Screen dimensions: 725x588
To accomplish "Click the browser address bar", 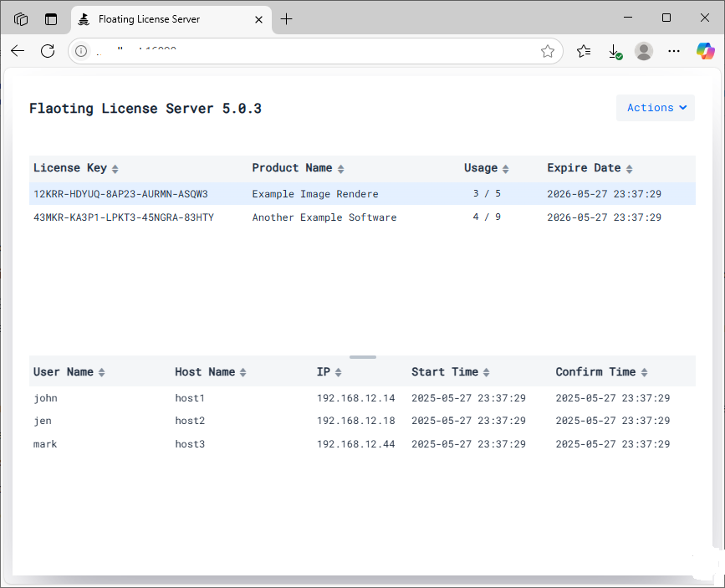I will click(314, 51).
